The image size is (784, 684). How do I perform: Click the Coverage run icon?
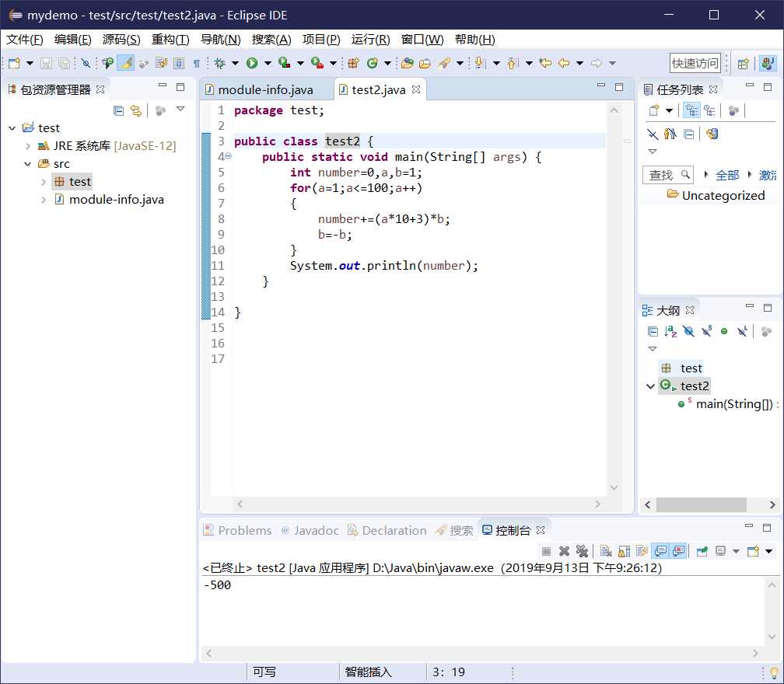click(285, 63)
